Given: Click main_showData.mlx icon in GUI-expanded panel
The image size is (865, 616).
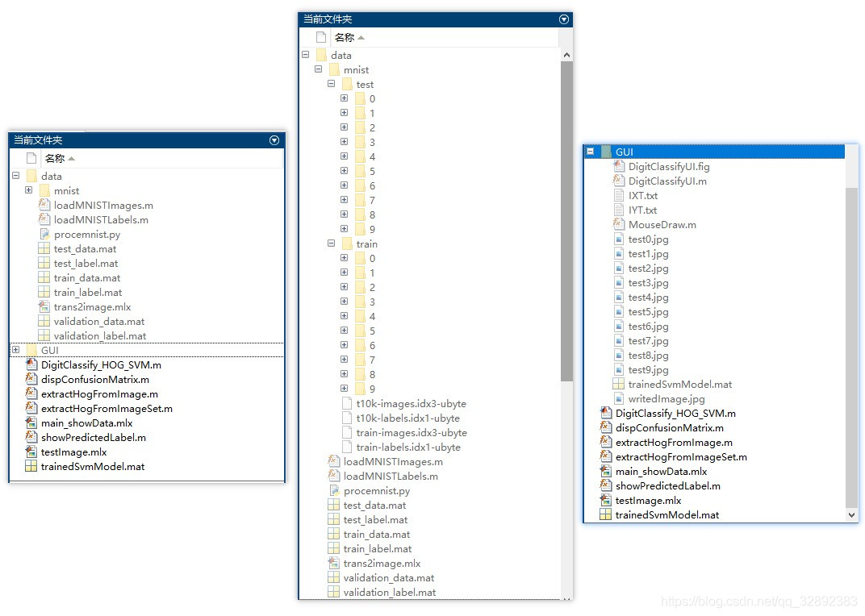Looking at the screenshot, I should 606,472.
